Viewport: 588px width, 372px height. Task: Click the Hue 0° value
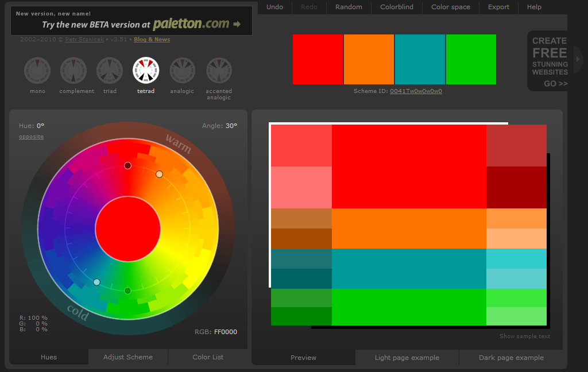pyautogui.click(x=40, y=126)
